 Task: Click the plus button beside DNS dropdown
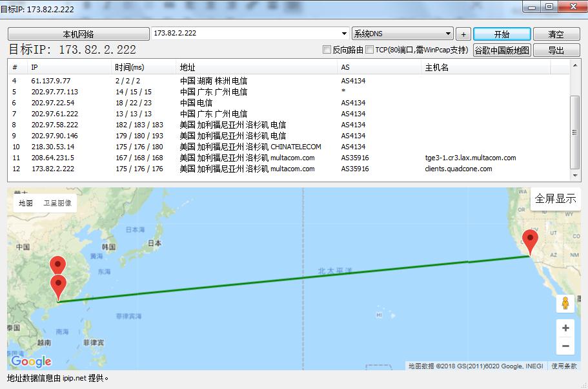[x=463, y=34]
